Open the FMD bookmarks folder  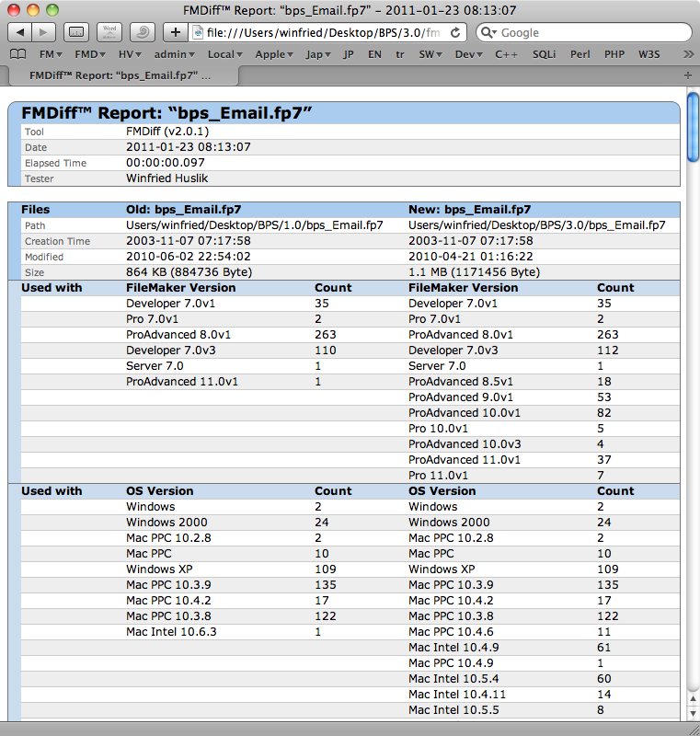tap(90, 54)
